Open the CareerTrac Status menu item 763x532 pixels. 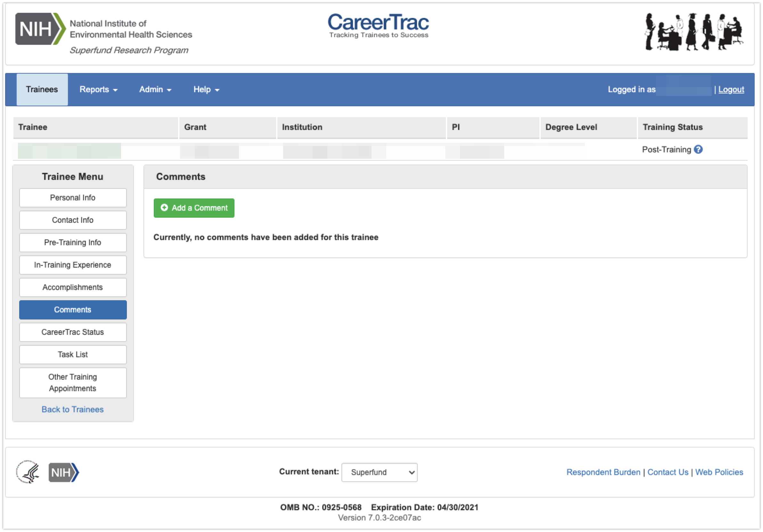[x=73, y=332]
